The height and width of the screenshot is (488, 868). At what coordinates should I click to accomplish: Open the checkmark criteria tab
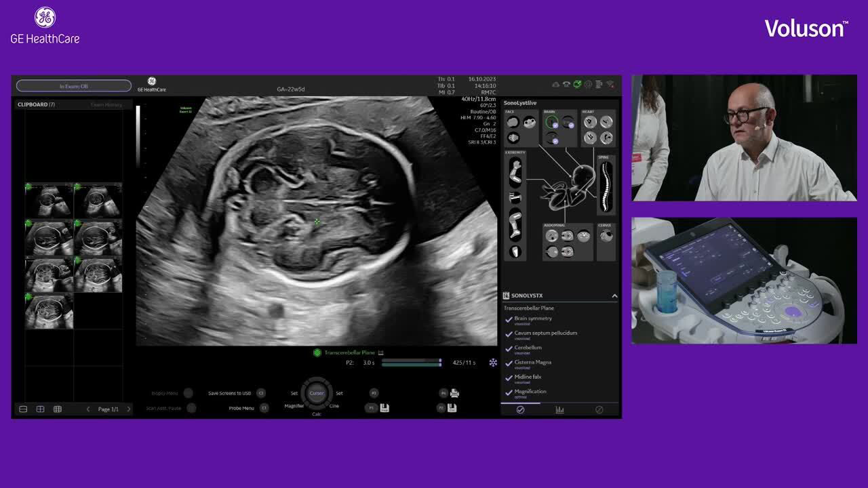[520, 409]
